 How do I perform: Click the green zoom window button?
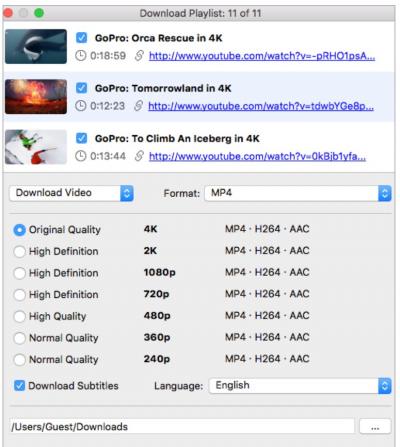click(39, 13)
